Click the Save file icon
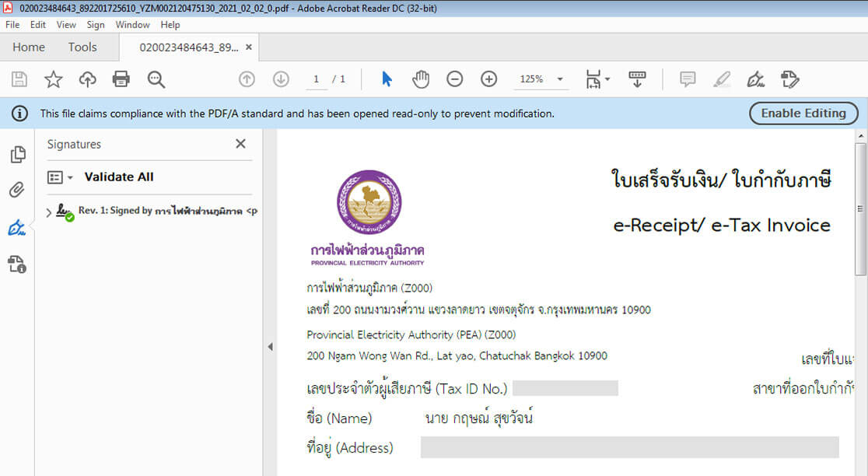The height and width of the screenshot is (476, 868). click(x=19, y=79)
